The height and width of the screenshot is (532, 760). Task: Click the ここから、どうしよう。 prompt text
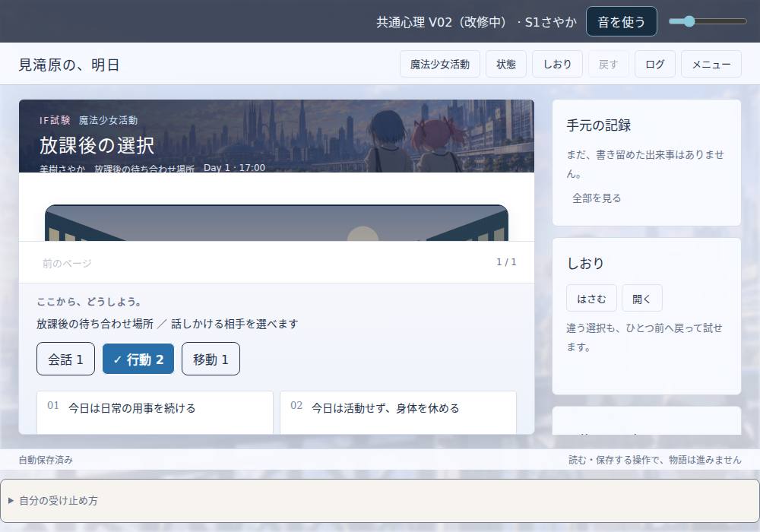click(90, 302)
